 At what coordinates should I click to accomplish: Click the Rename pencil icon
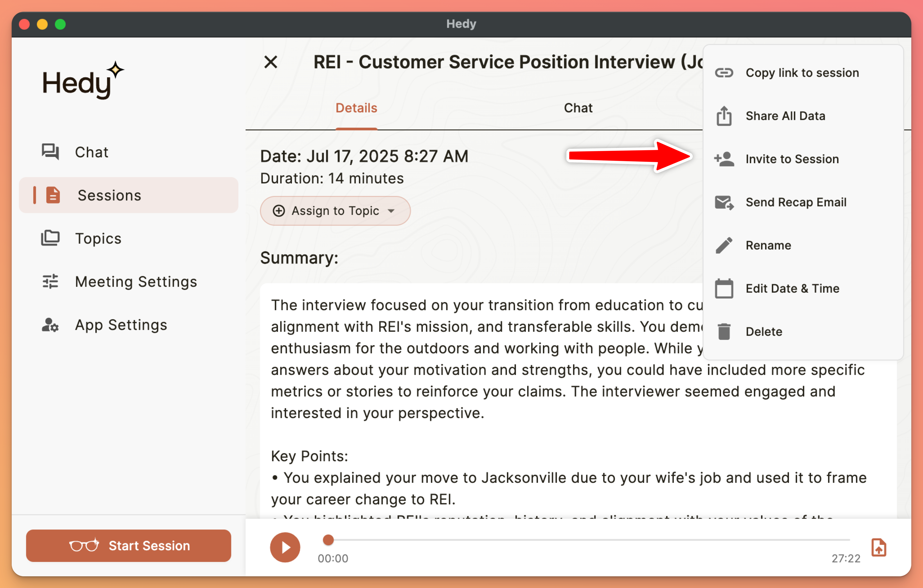724,245
